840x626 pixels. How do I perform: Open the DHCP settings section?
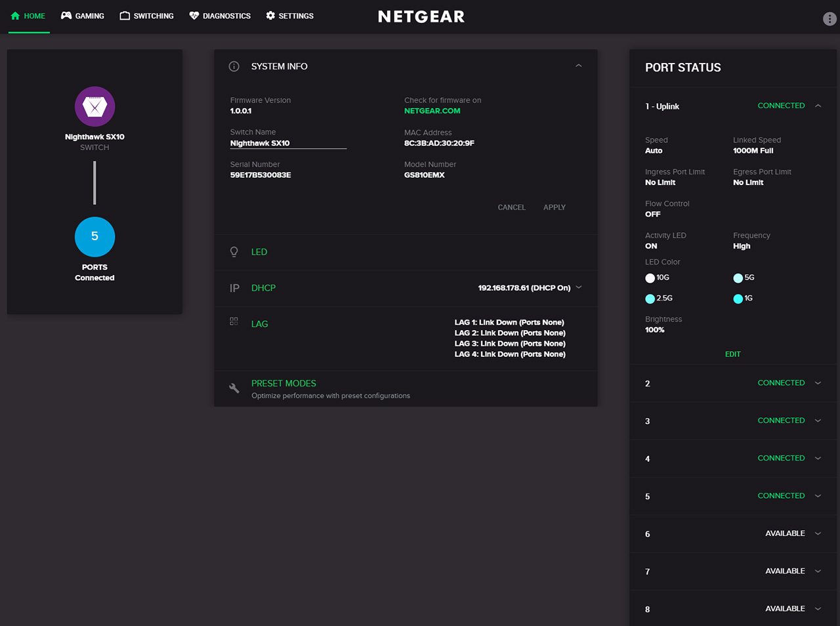click(x=263, y=288)
